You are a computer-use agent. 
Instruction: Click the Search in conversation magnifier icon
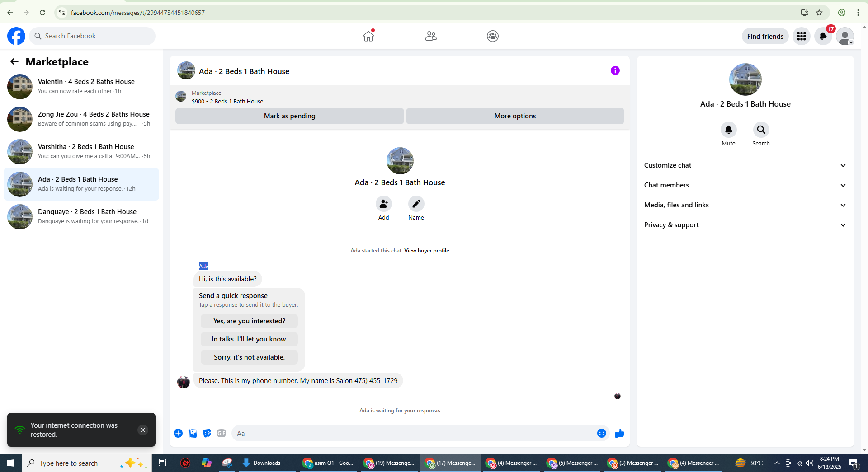coord(761,130)
